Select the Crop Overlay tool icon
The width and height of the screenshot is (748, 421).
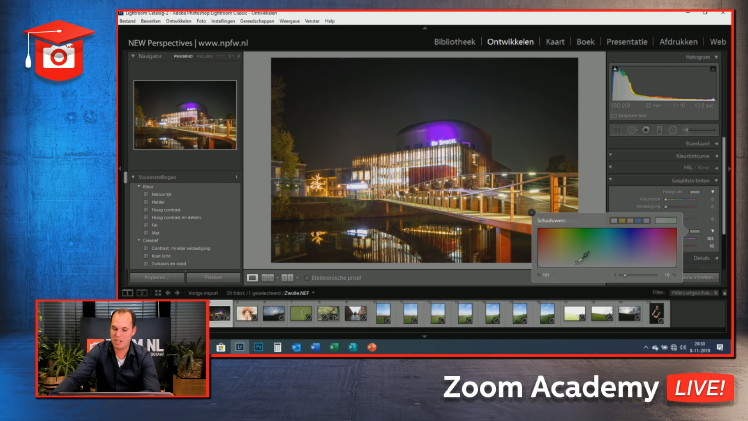pos(617,130)
